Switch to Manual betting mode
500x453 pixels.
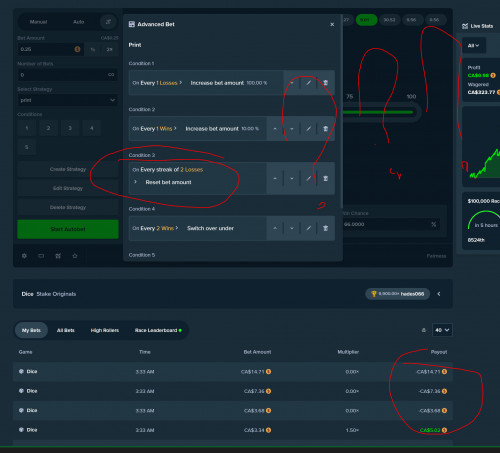(x=39, y=22)
